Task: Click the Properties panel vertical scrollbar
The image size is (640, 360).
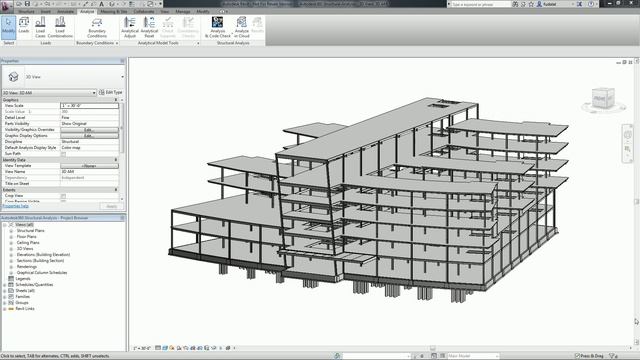Action: pos(122,127)
